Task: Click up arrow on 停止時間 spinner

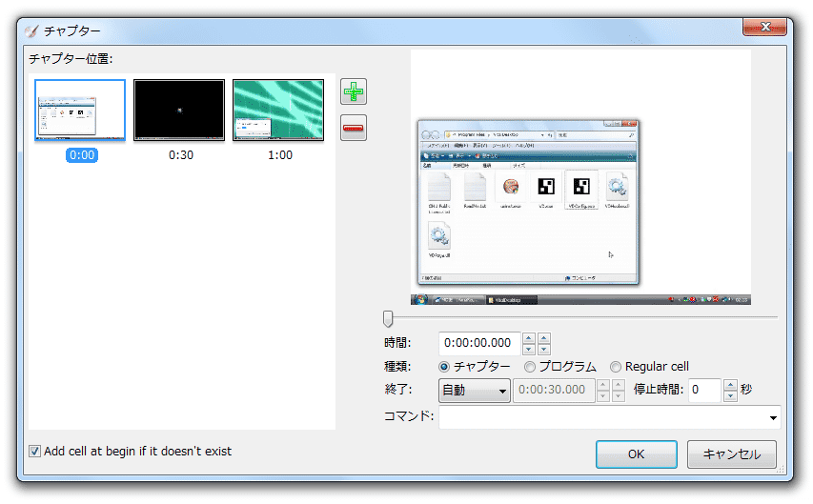Action: coord(731,385)
